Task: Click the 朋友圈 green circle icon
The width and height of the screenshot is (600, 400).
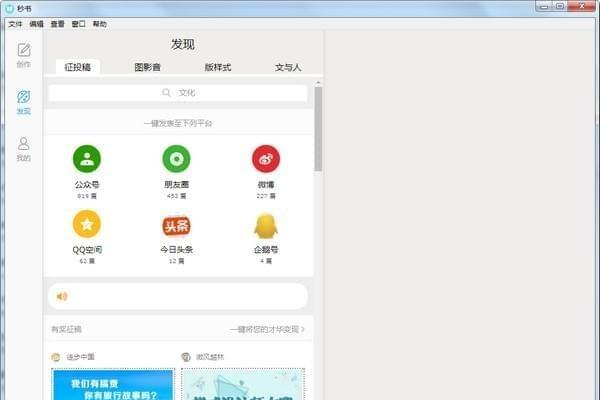Action: pos(176,159)
